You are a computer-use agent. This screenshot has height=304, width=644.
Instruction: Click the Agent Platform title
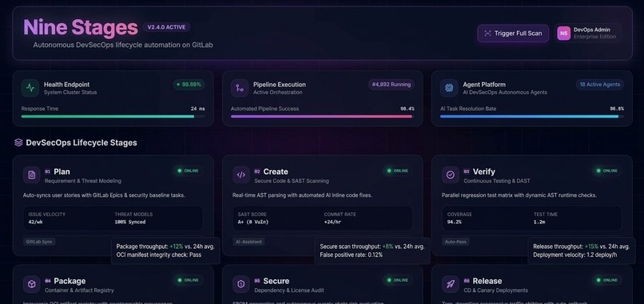484,85
